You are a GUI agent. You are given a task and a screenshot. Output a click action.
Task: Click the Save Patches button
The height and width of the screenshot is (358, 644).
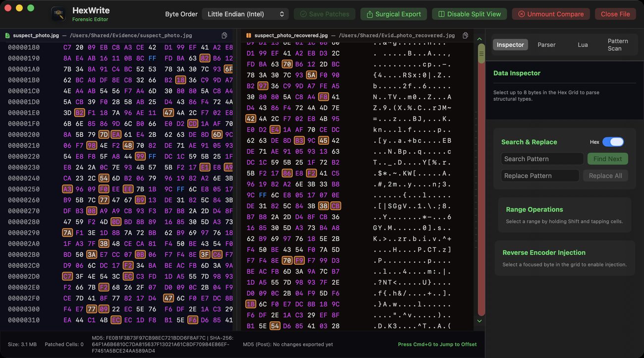[324, 14]
